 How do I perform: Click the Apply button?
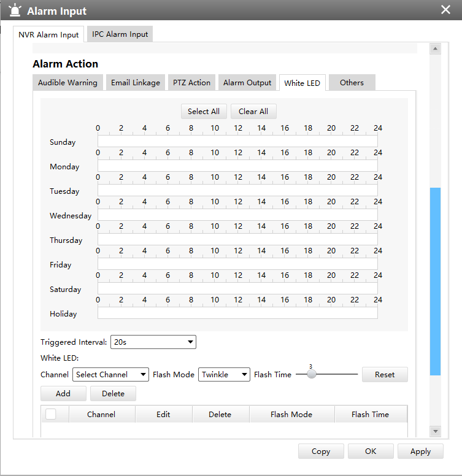(x=420, y=451)
